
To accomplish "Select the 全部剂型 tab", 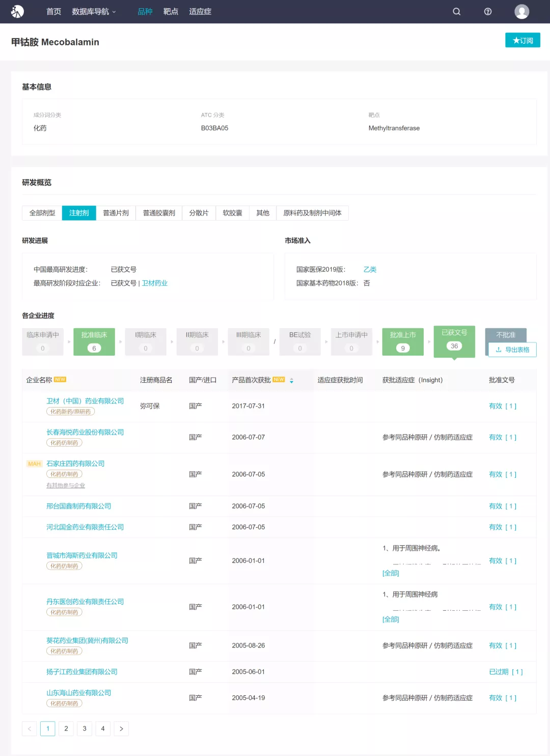I will pos(42,213).
